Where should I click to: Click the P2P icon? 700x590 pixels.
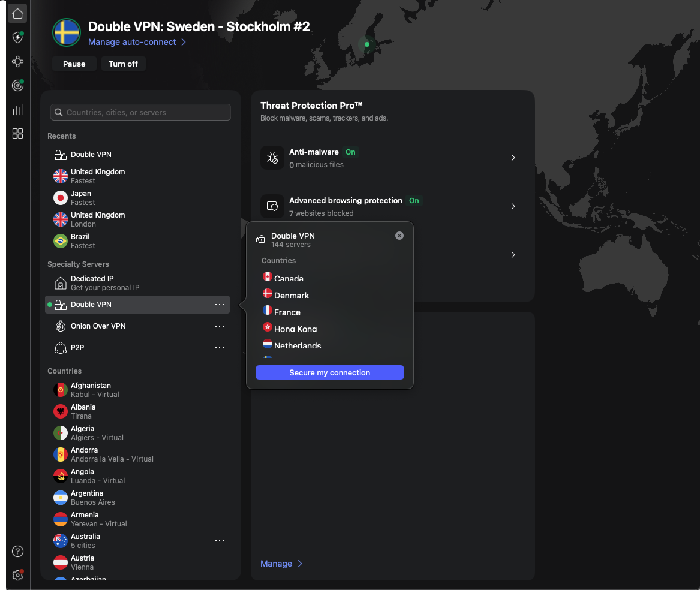60,348
